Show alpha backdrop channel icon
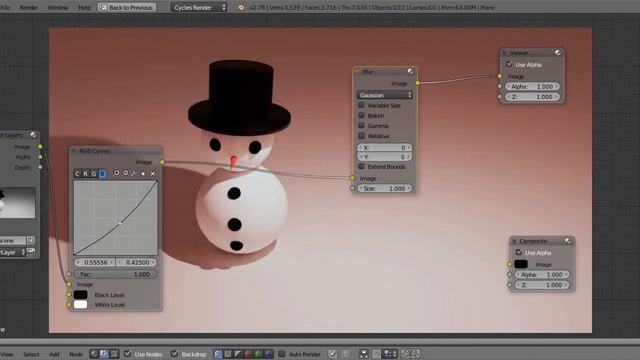The height and width of the screenshot is (360, 640). click(238, 354)
